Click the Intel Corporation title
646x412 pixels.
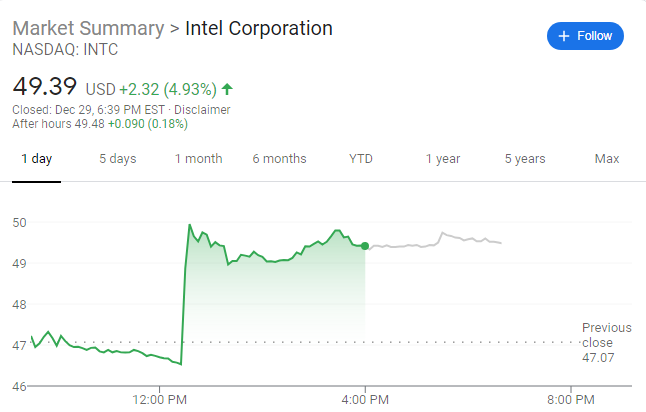259,28
